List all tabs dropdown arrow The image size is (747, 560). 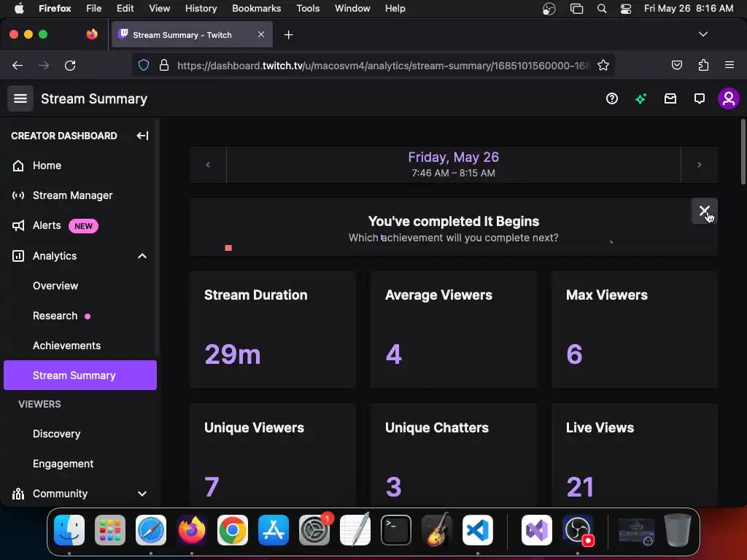coord(703,34)
